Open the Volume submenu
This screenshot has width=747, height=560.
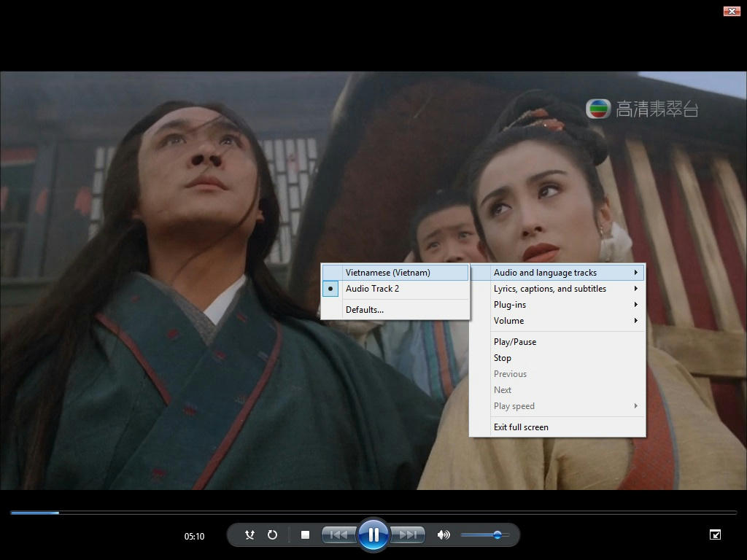[x=557, y=321]
